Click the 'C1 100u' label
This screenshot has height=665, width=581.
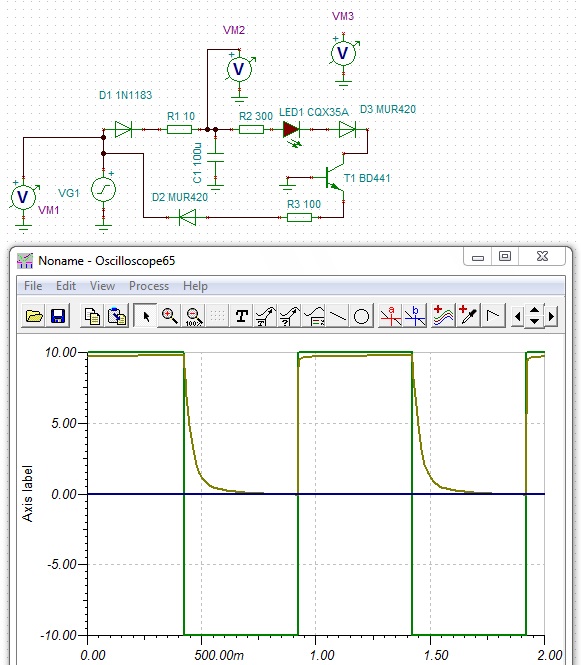click(x=197, y=163)
